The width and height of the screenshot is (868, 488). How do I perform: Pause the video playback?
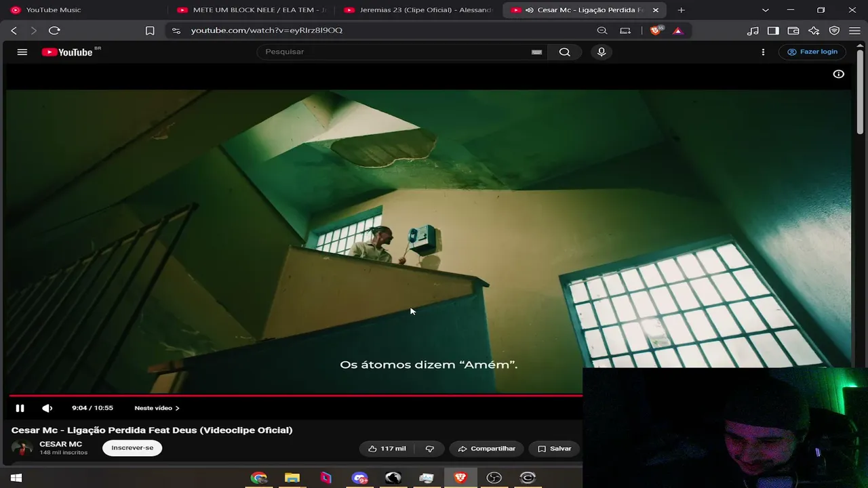pos(20,408)
